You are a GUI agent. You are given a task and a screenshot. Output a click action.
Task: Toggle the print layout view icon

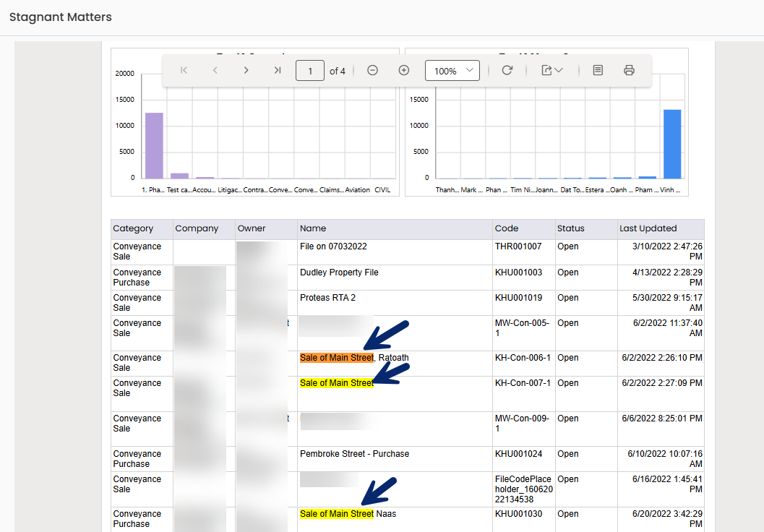tap(598, 71)
